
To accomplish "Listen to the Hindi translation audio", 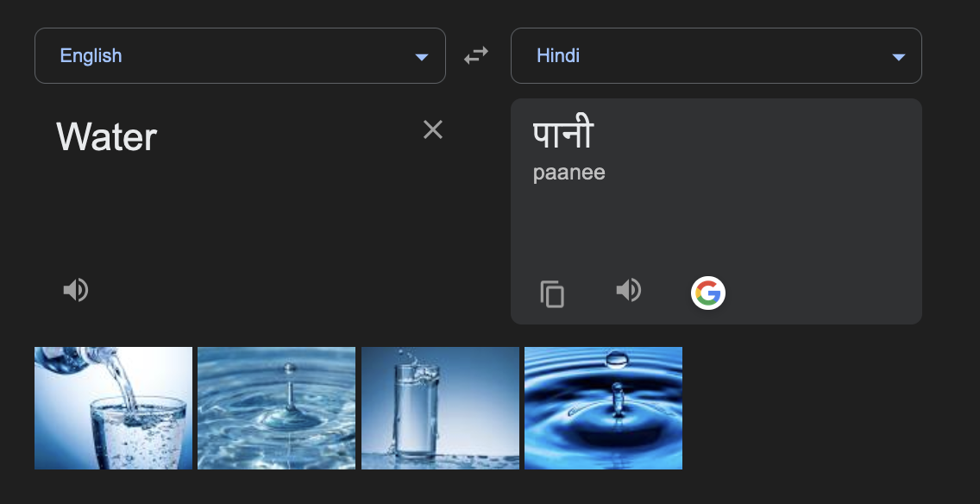I will [629, 290].
